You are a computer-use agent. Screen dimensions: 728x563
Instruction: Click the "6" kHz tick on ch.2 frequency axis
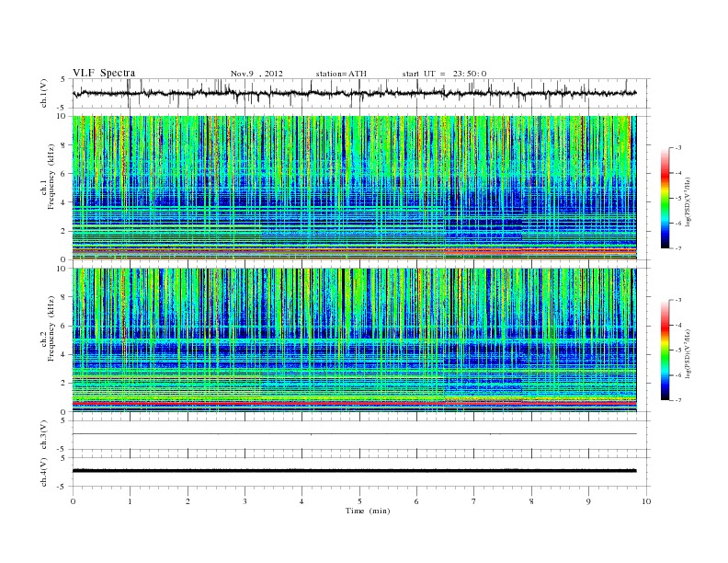click(x=64, y=326)
